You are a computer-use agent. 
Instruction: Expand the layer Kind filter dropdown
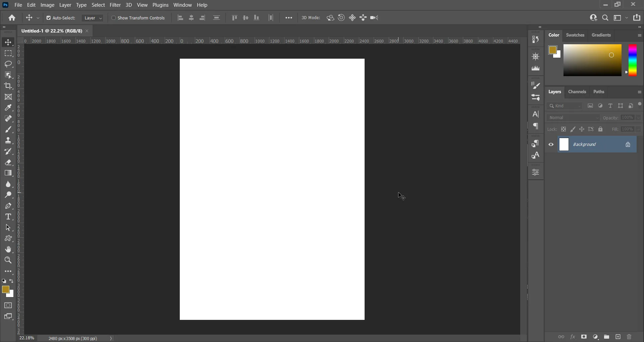pyautogui.click(x=566, y=106)
